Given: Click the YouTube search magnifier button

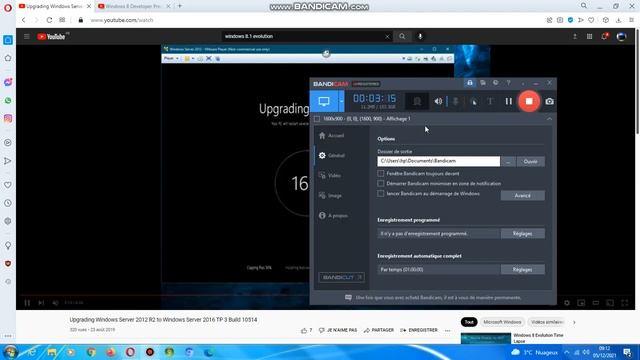Looking at the screenshot, I should pos(402,36).
